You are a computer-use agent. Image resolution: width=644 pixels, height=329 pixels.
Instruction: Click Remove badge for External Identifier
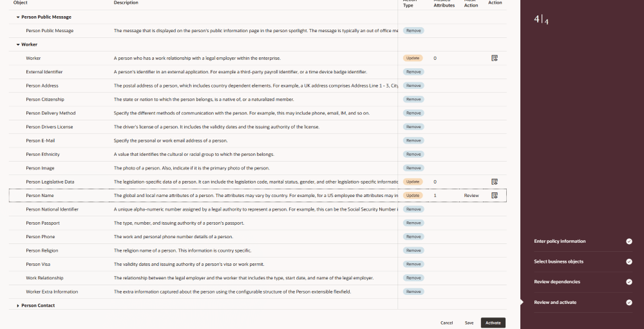point(413,72)
